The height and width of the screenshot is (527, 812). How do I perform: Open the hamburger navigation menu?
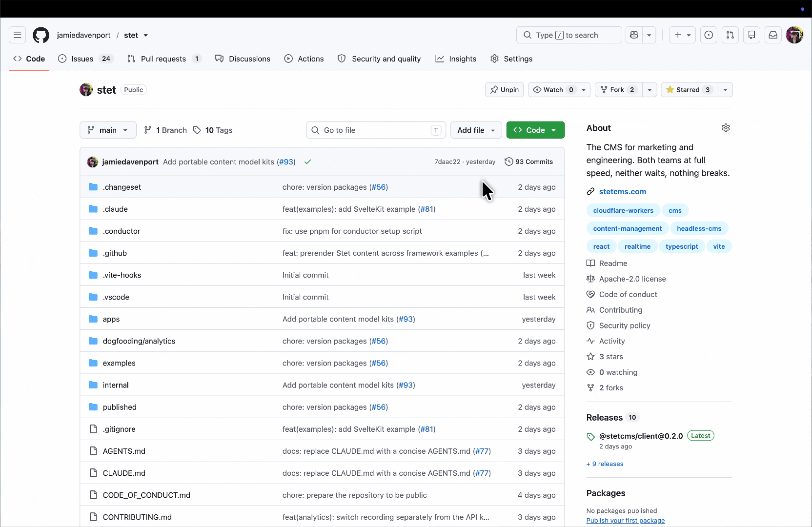pyautogui.click(x=17, y=35)
